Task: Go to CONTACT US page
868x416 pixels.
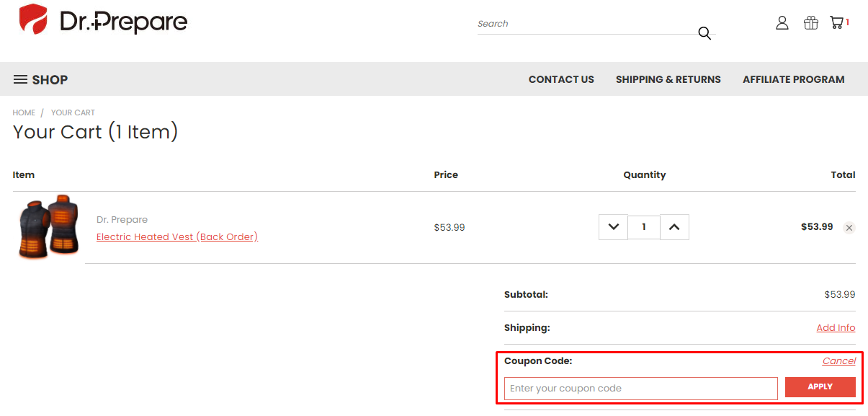Action: 561,79
